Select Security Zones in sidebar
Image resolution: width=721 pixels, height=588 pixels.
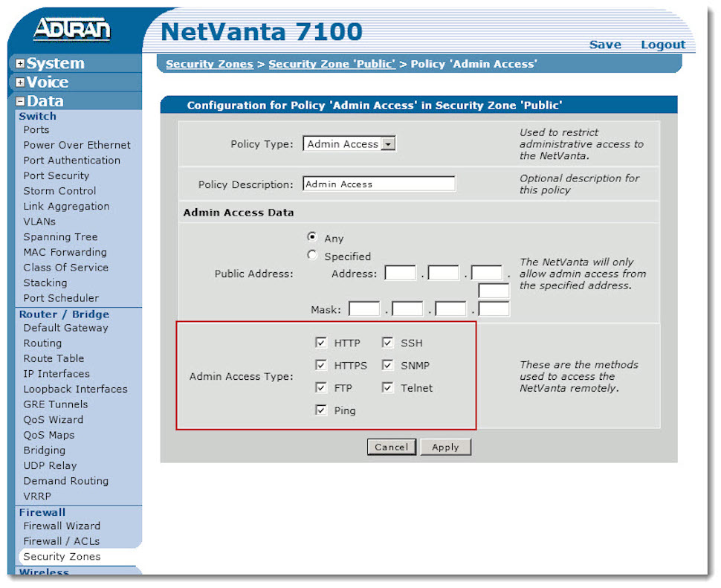62,557
